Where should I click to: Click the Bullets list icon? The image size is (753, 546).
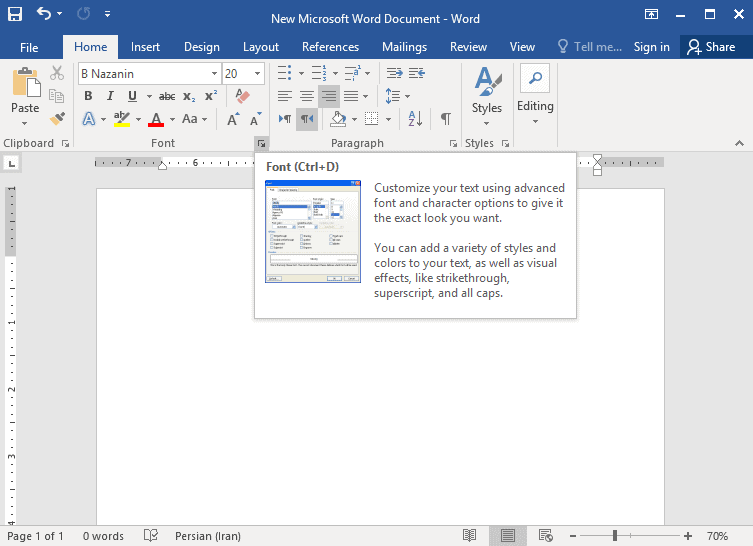(x=284, y=73)
